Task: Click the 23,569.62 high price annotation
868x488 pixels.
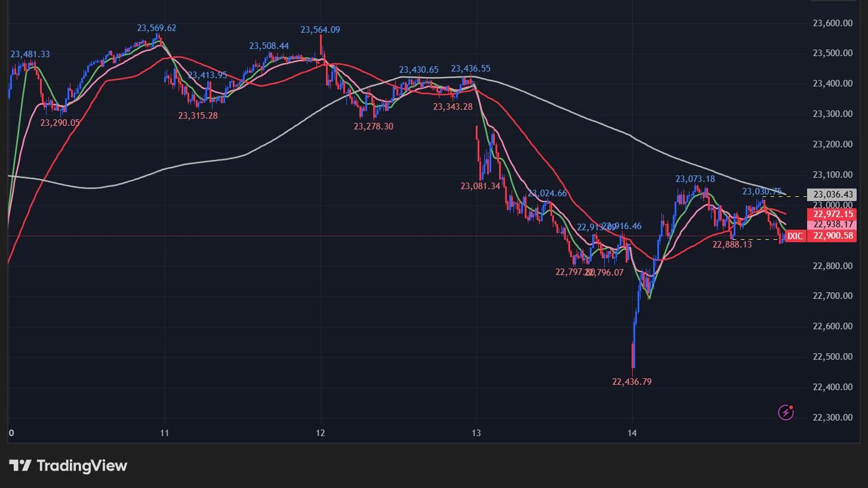Action: 156,28
